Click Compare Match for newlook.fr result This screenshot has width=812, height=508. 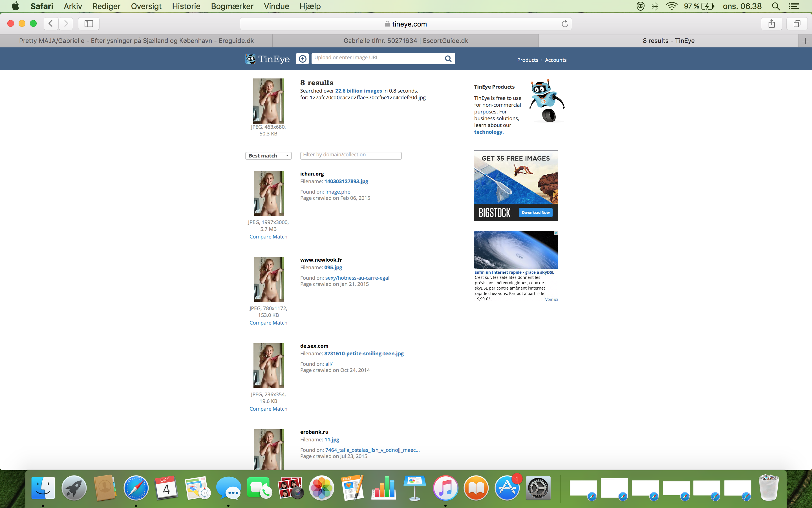(268, 323)
